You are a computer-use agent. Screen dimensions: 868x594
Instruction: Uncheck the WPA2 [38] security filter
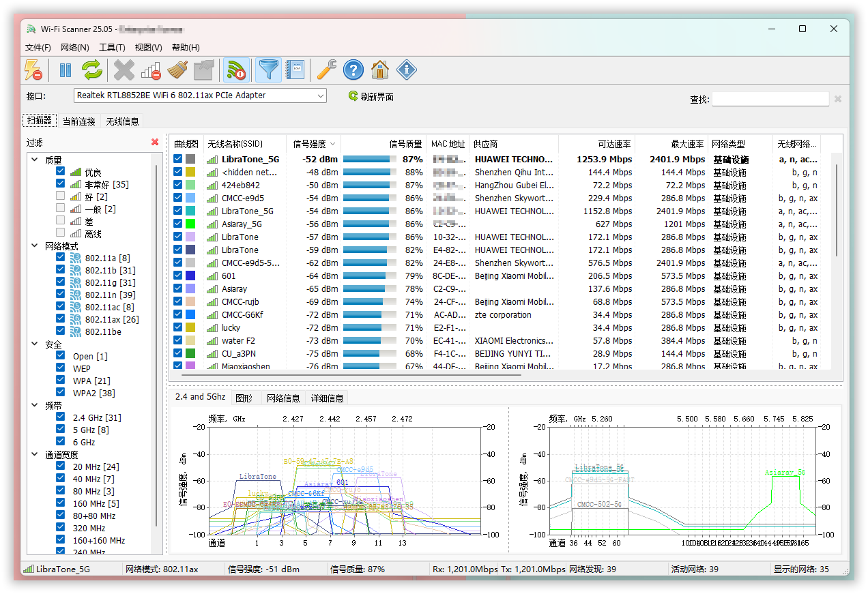[x=61, y=393]
